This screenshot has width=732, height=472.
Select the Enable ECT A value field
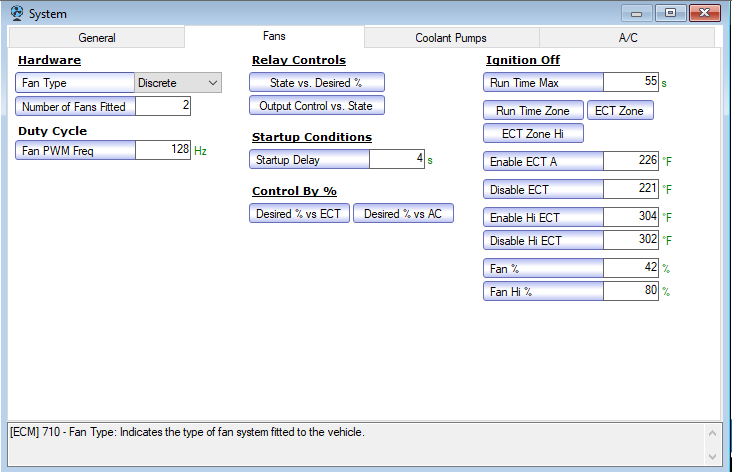pos(631,161)
